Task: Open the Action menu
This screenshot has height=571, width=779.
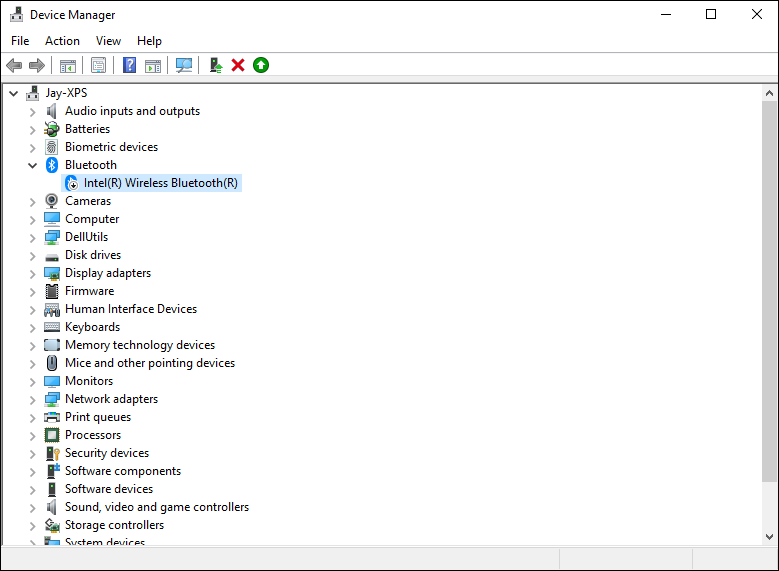Action: point(62,41)
